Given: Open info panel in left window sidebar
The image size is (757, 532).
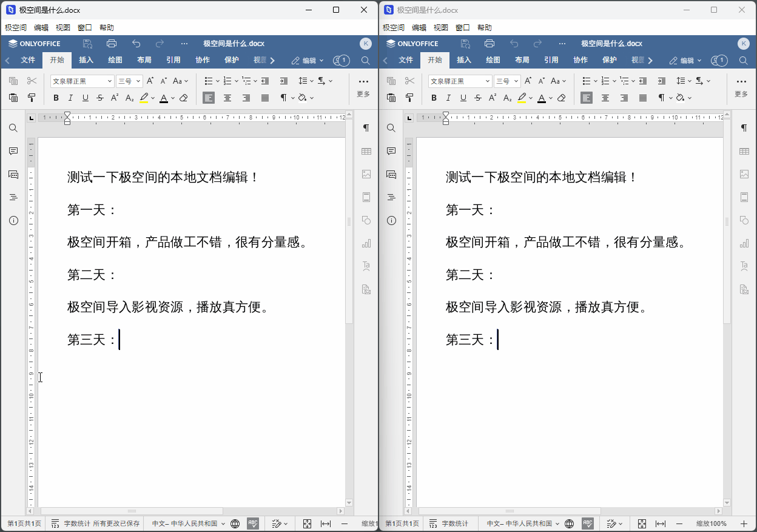Looking at the screenshot, I should pyautogui.click(x=13, y=220).
